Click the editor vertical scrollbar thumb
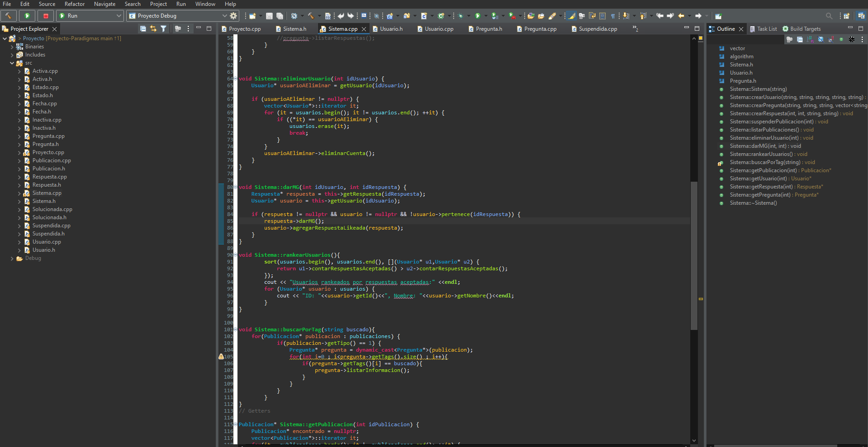The width and height of the screenshot is (868, 447). point(694,255)
